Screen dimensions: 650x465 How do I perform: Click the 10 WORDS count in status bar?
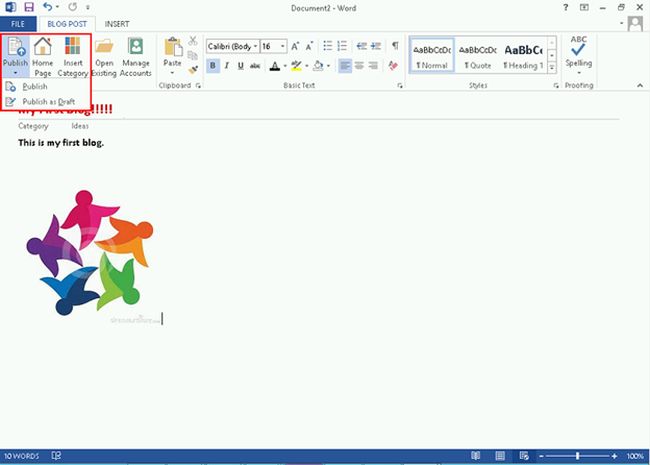coord(22,456)
